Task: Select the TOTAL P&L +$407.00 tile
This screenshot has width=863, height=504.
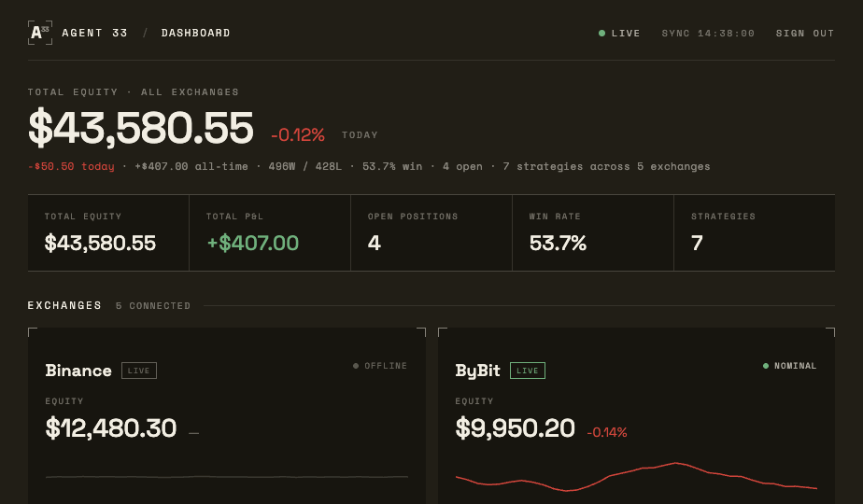Action: (270, 232)
